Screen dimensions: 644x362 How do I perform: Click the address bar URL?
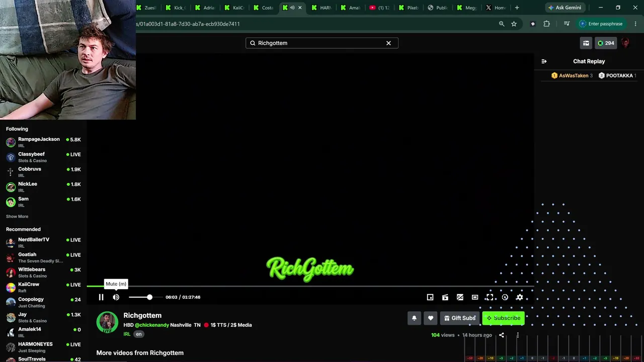(x=189, y=24)
